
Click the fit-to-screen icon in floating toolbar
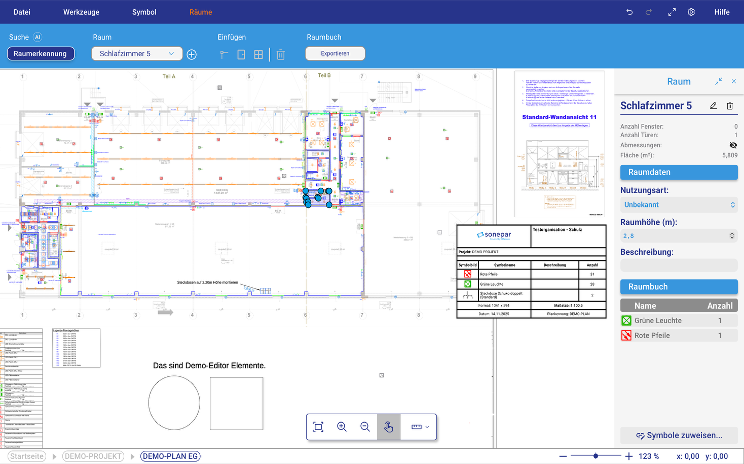tap(318, 427)
